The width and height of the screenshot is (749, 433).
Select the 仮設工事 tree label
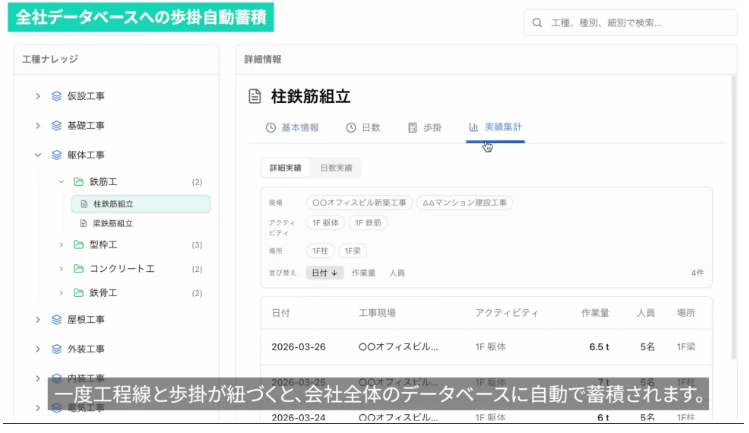(x=86, y=96)
